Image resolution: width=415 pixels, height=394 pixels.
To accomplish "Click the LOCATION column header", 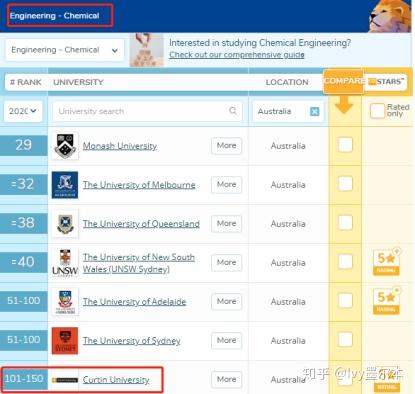I will pos(287,82).
